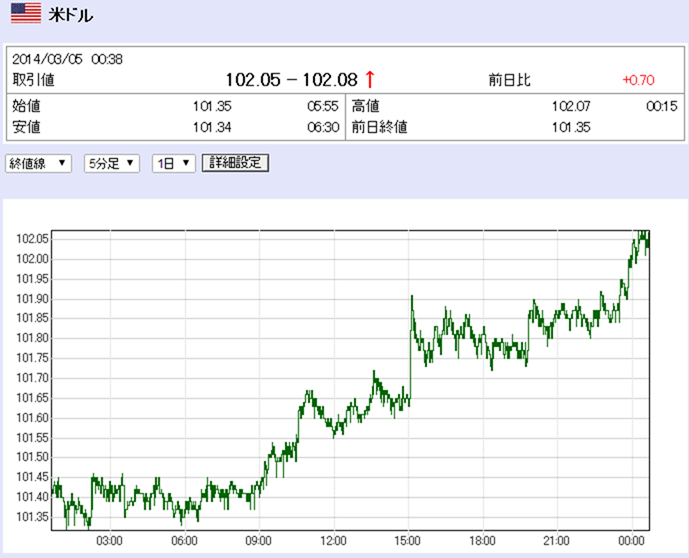689x558 pixels.
Task: Click the low value 101.34
Action: [212, 127]
